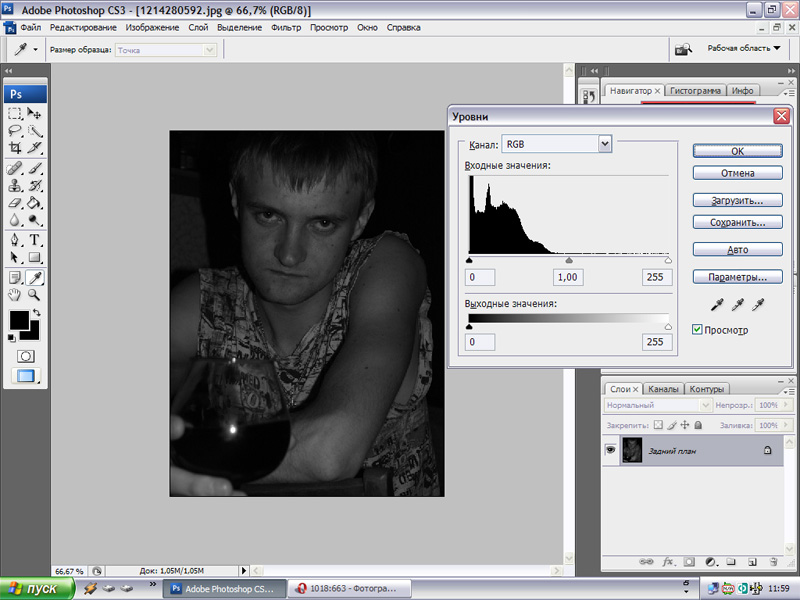Viewport: 800px width, 600px height.
Task: Select the Move tool
Action: [34, 113]
